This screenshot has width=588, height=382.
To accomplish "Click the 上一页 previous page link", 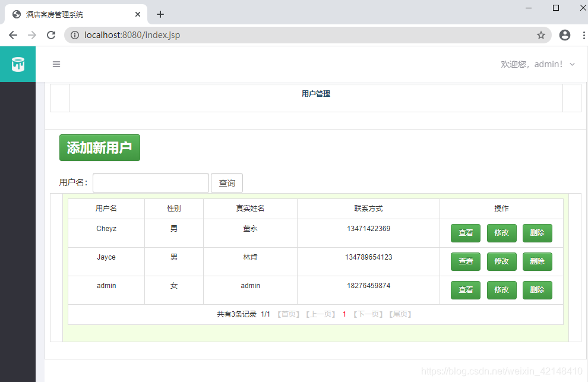I will pyautogui.click(x=320, y=314).
